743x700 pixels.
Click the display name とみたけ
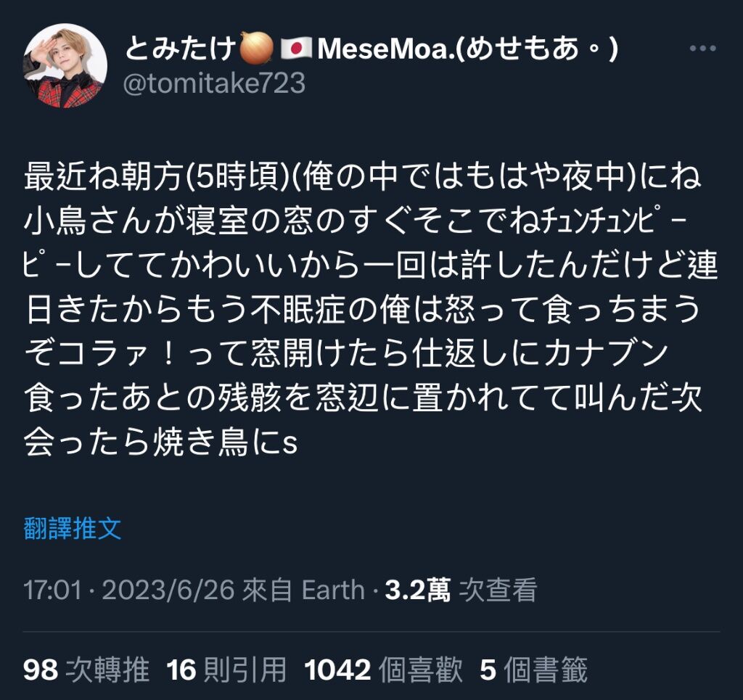point(181,49)
